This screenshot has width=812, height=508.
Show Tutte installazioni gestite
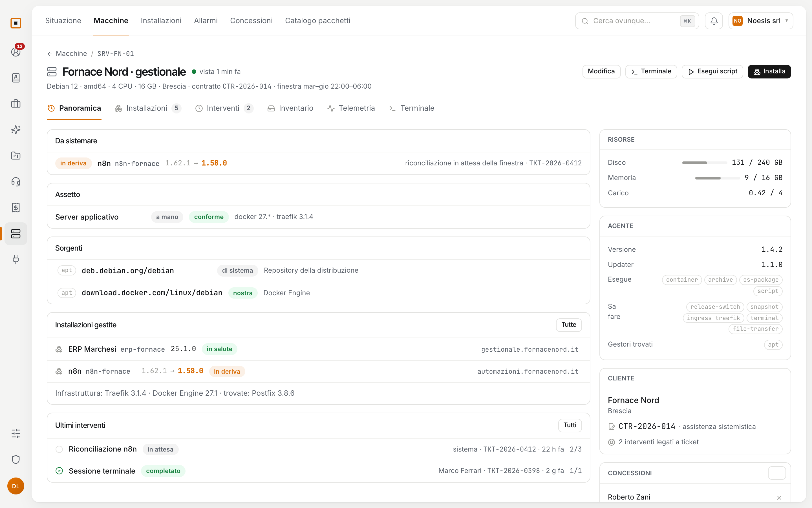tap(569, 325)
